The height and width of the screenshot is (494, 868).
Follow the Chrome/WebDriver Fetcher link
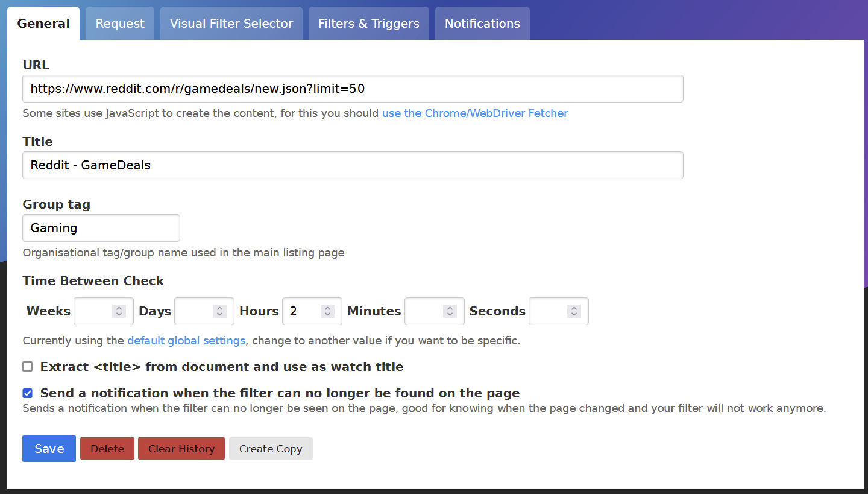point(475,113)
